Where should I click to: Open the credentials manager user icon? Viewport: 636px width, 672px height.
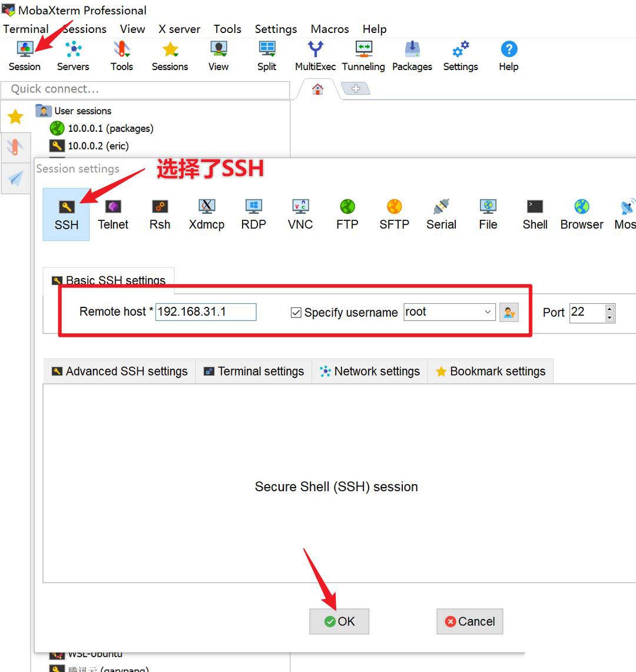point(509,312)
